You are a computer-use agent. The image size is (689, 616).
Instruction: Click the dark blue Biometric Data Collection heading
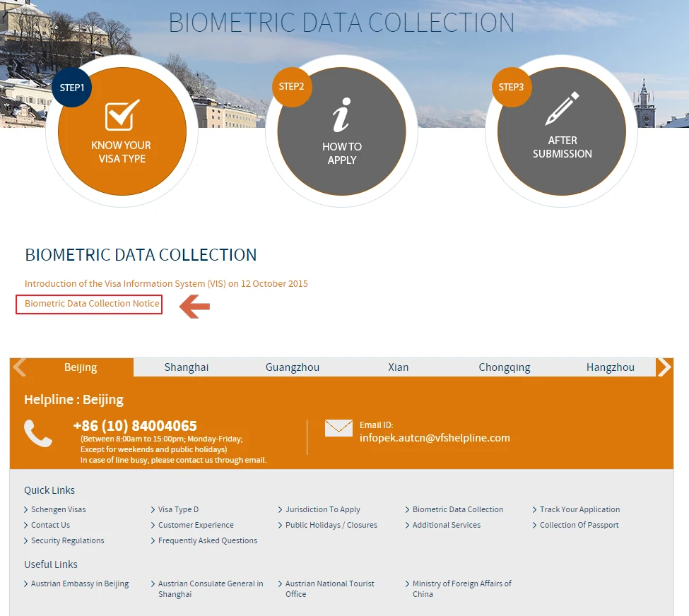[x=141, y=255]
